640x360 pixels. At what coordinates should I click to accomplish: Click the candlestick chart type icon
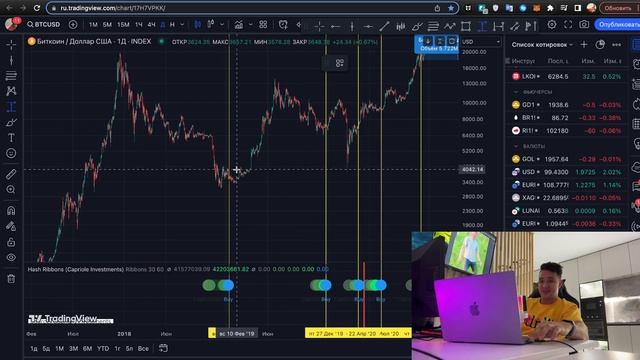pos(198,25)
